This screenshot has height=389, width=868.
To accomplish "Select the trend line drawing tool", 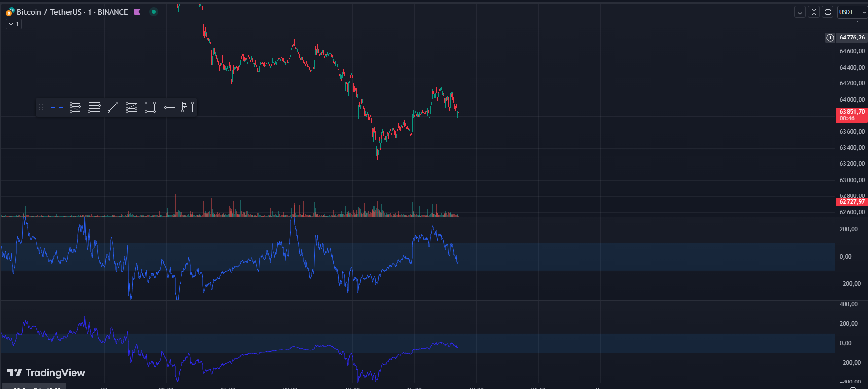I will pyautogui.click(x=113, y=107).
